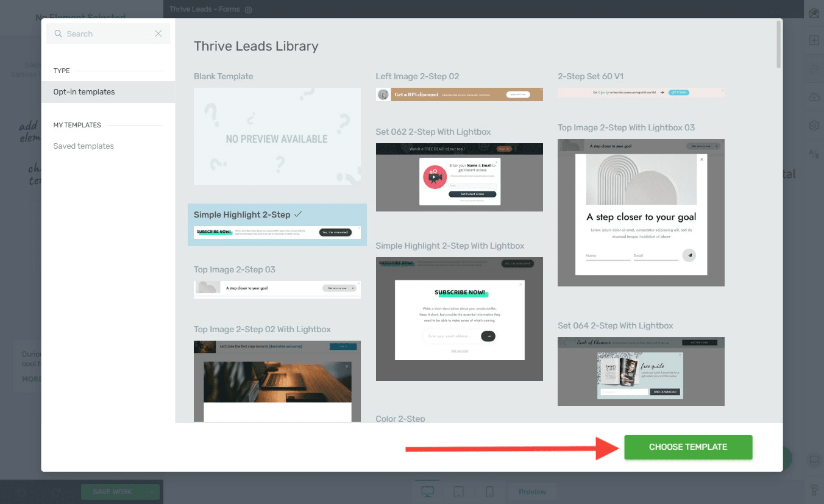Switch to desktop preview icon
Screen dimensions: 824x504
(x=428, y=491)
